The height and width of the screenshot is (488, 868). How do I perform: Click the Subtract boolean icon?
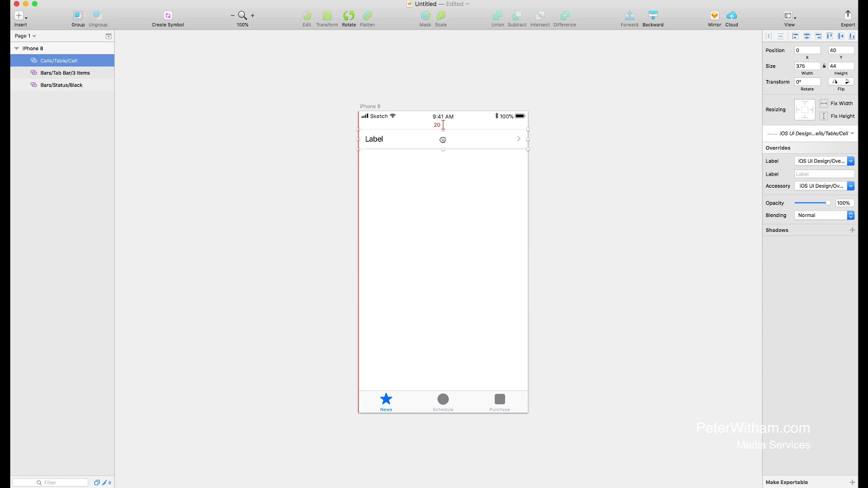tap(517, 16)
